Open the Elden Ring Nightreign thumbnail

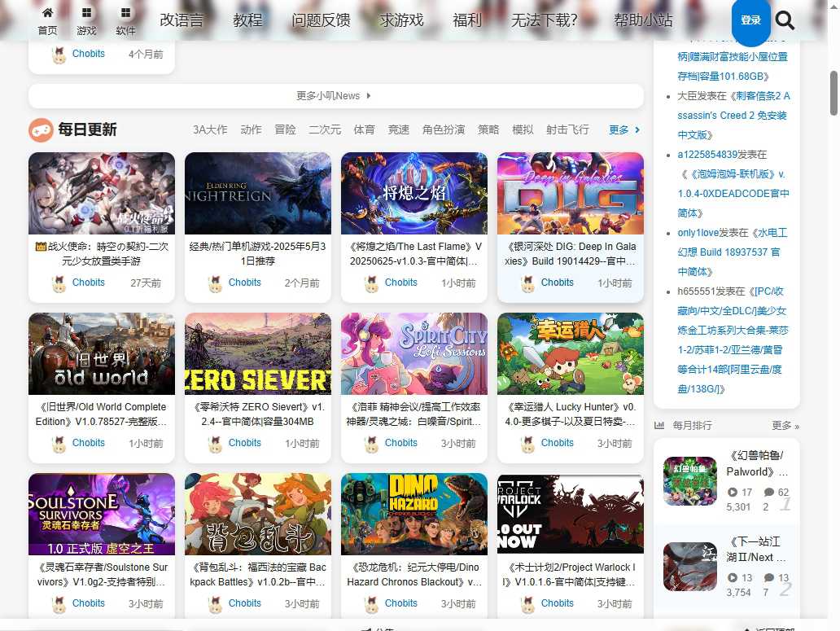[258, 193]
